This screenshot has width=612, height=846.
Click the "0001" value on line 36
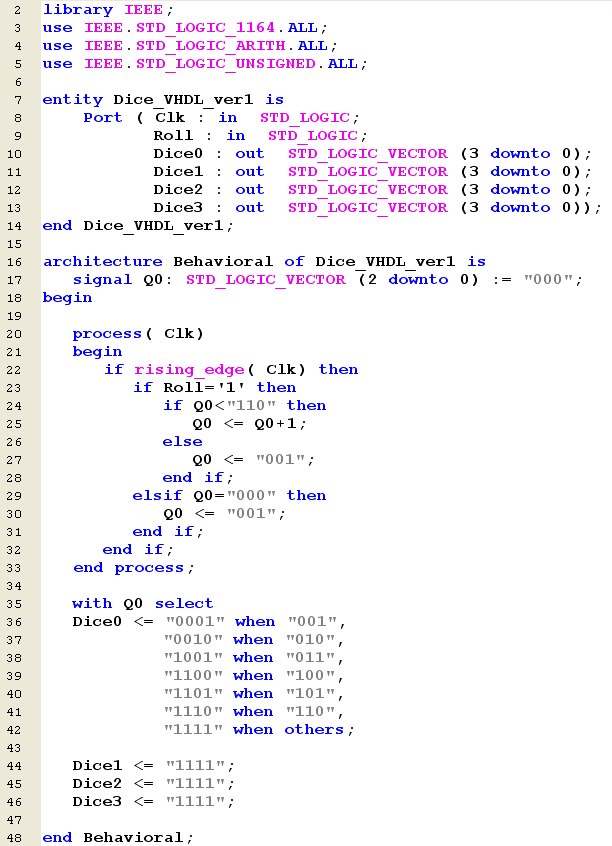[195, 622]
